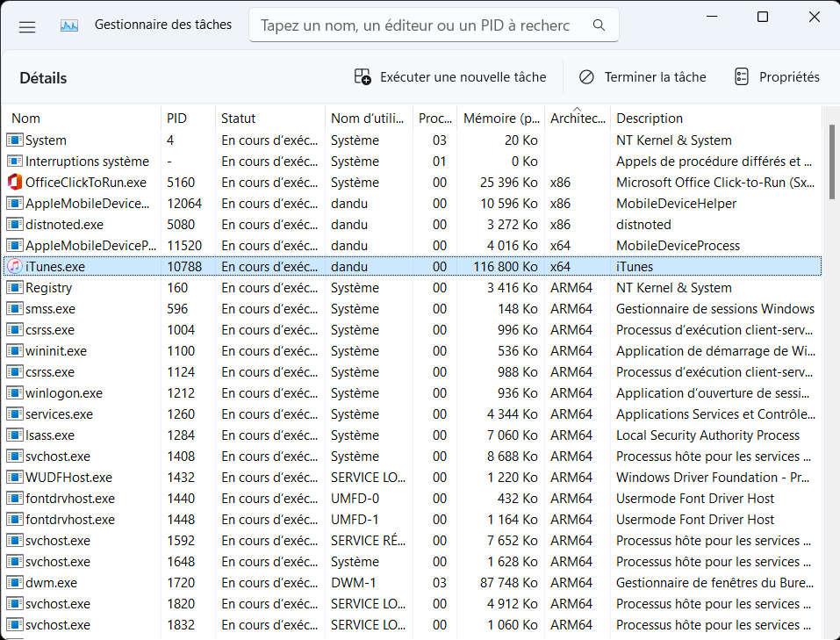Click the SERVICE RÉ... user cell
Viewport: 840px width, 640px height.
pos(368,540)
